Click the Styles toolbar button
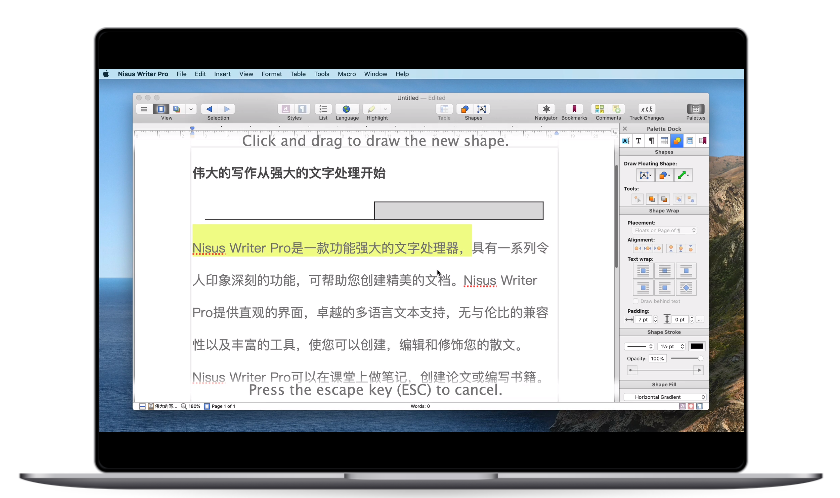The width and height of the screenshot is (840, 498). click(294, 109)
